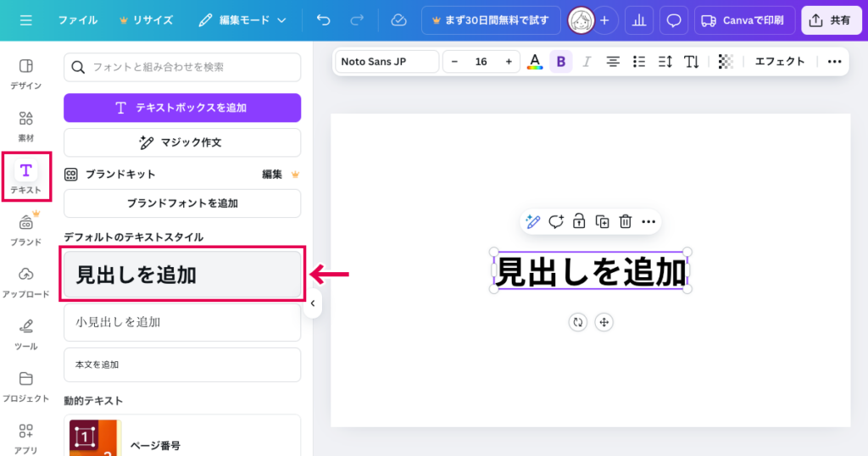
Task: Click the 共有 share button
Action: pos(831,20)
